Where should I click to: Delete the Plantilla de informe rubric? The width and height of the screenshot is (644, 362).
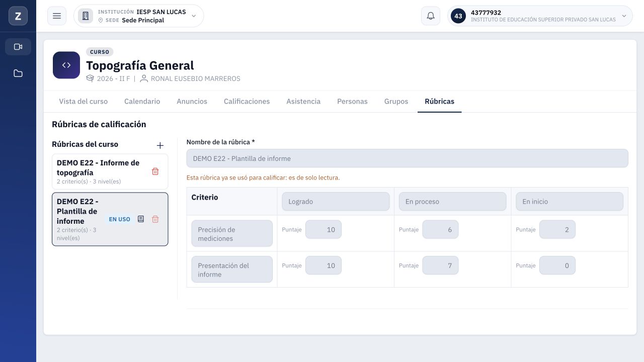click(x=155, y=219)
